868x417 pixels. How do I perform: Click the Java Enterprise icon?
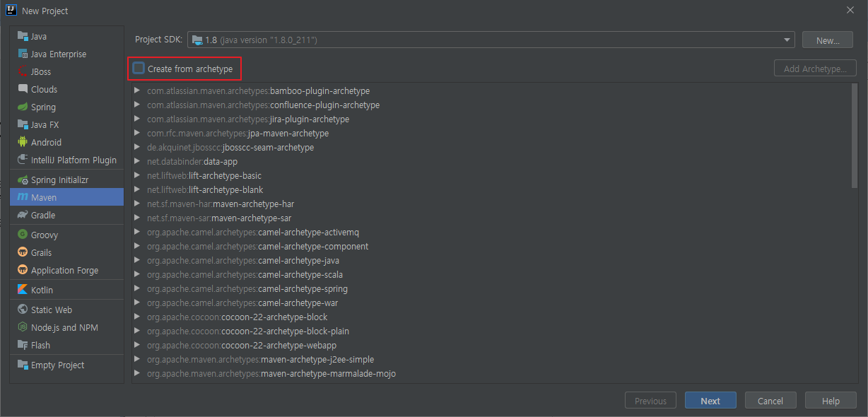point(23,54)
